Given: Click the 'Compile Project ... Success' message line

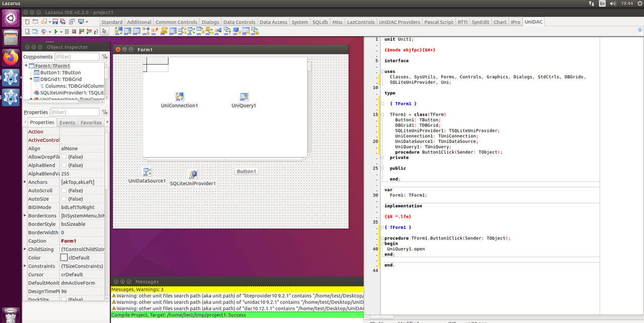Looking at the screenshot, I should (236, 315).
